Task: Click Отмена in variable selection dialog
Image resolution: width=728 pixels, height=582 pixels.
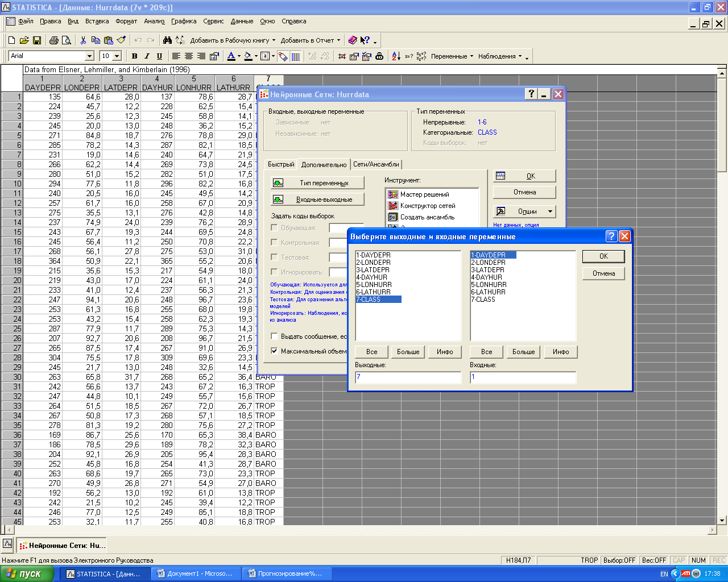Action: (603, 273)
